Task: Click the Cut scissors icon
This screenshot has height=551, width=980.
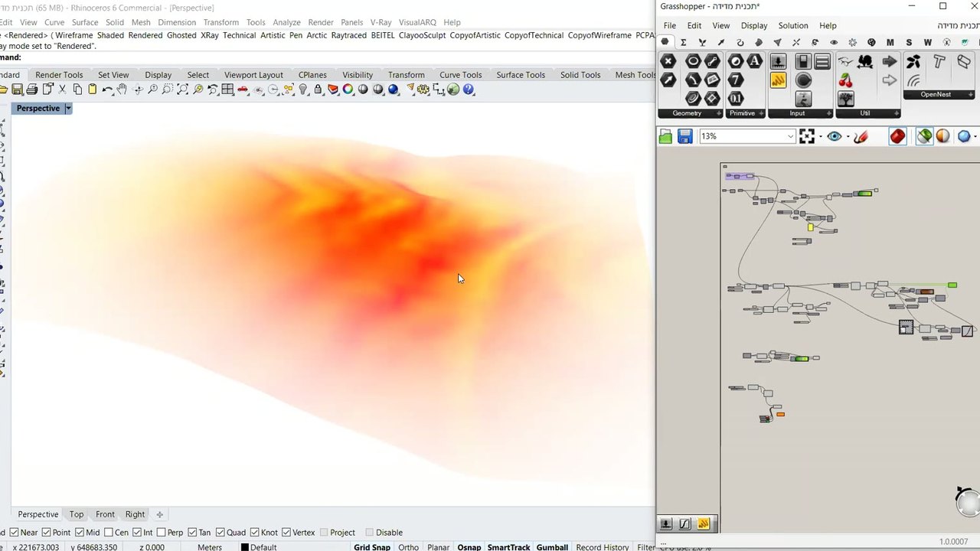Action: [63, 90]
